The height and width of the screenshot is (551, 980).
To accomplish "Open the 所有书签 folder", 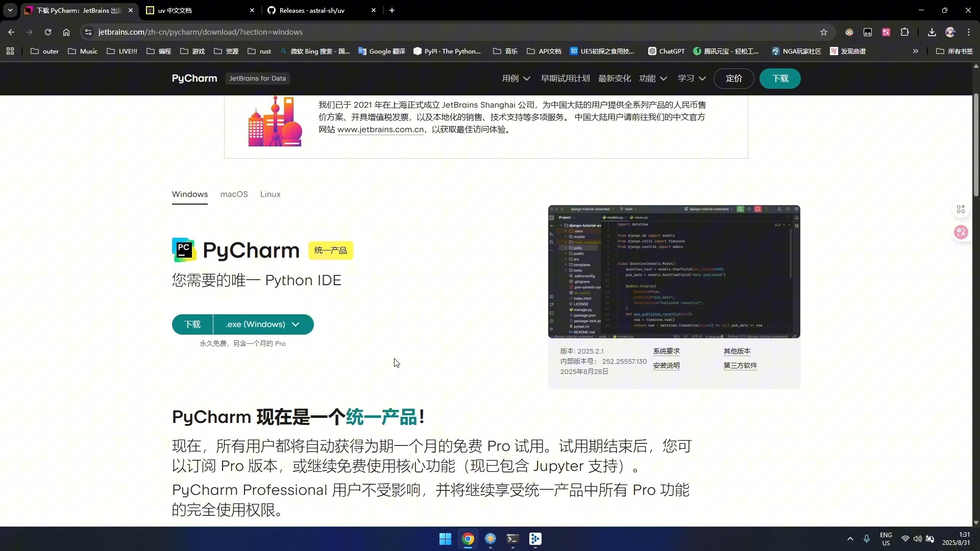I will click(954, 51).
